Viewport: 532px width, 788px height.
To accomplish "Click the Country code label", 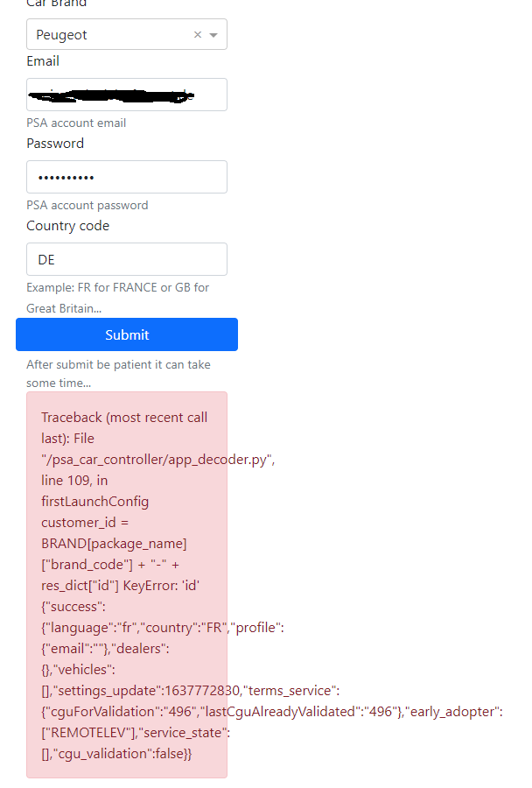I will [x=67, y=225].
